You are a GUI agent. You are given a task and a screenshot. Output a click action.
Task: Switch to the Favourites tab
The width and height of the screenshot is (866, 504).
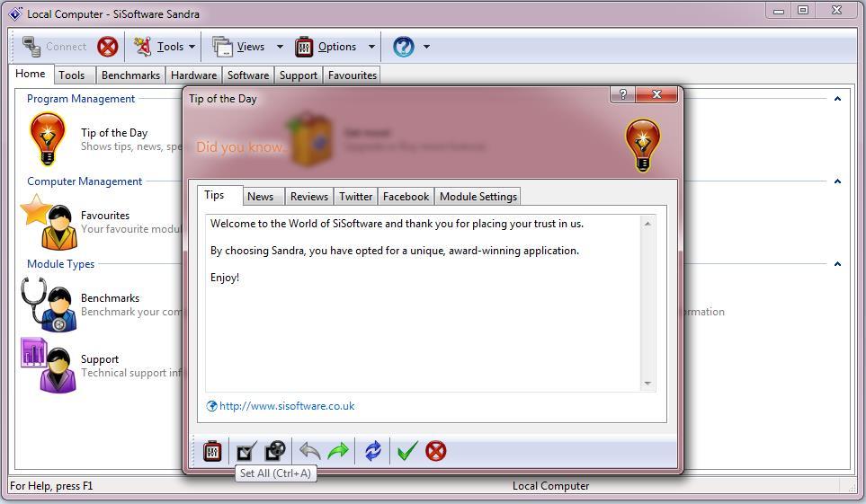tap(353, 75)
